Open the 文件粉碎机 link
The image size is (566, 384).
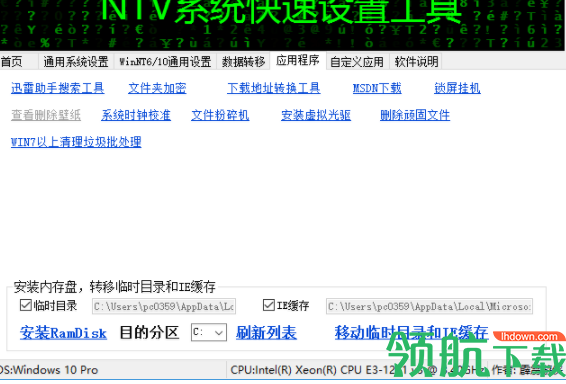(220, 115)
